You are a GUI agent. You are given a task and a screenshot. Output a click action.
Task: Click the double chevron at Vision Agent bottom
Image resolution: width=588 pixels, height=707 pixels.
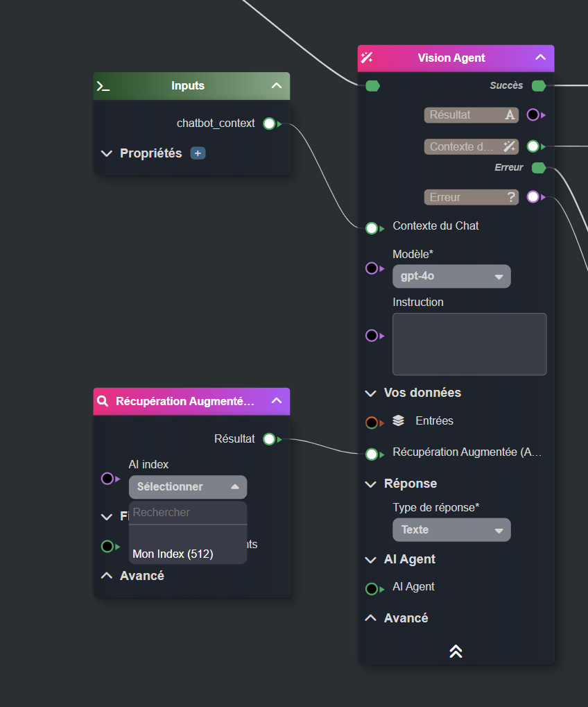(x=456, y=651)
